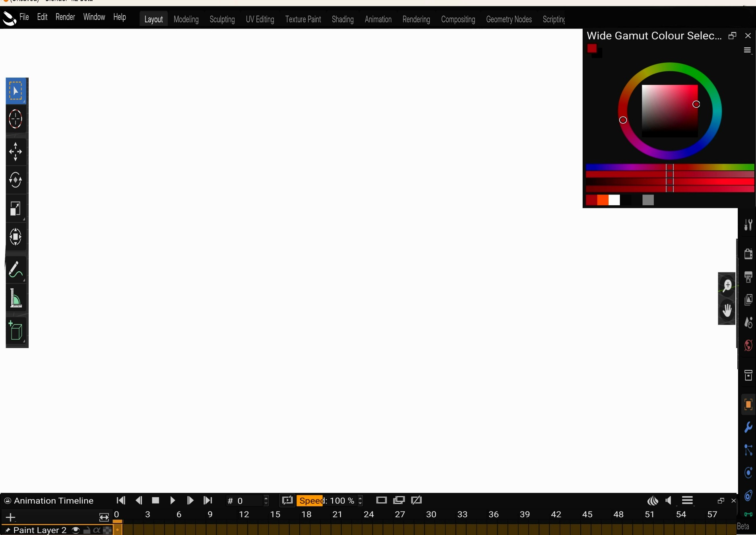Open the View Layer properties tab
Viewport: 756px width, 535px height.
coord(748,300)
